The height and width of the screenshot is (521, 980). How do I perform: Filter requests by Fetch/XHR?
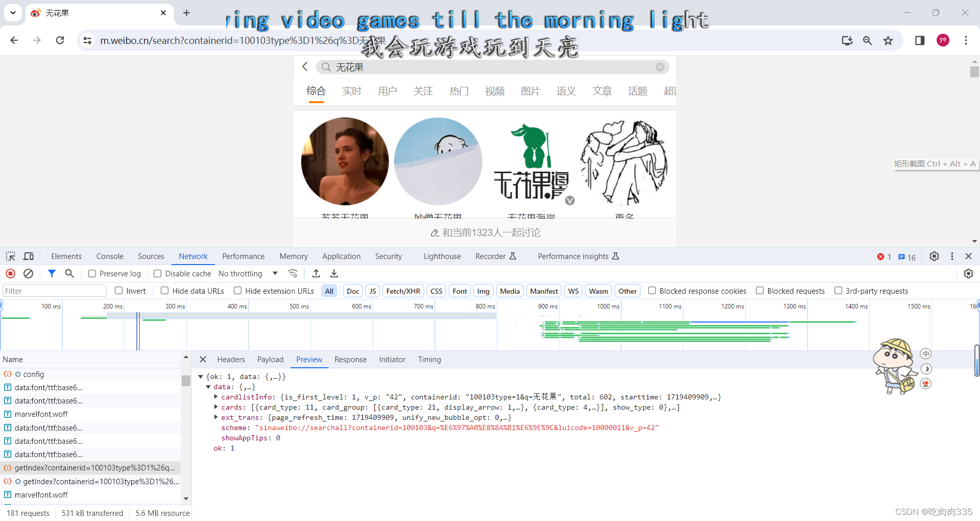tap(403, 291)
